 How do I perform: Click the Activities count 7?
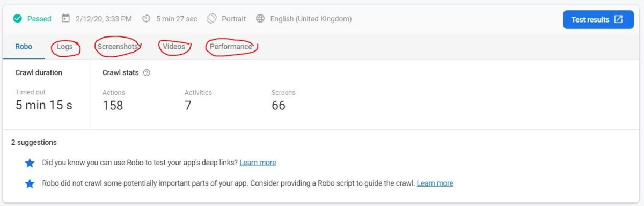pos(188,105)
